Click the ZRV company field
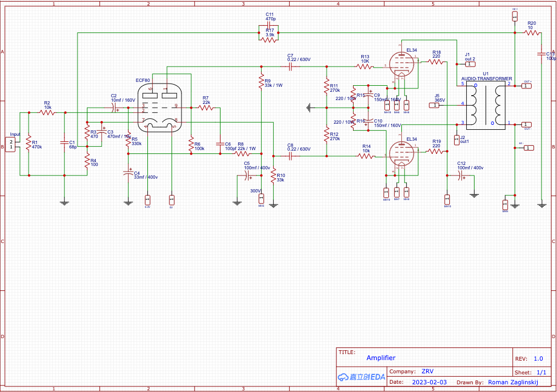Viewport: 557px width, 392px height. (427, 371)
